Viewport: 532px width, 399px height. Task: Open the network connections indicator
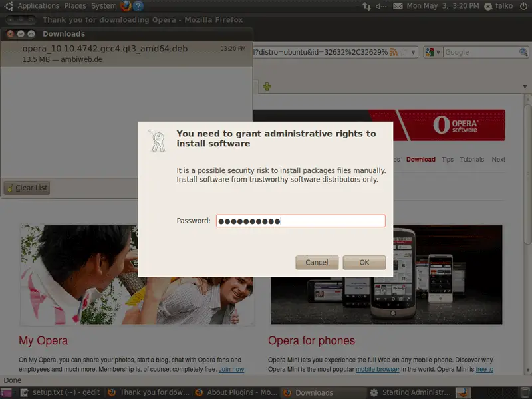point(366,6)
